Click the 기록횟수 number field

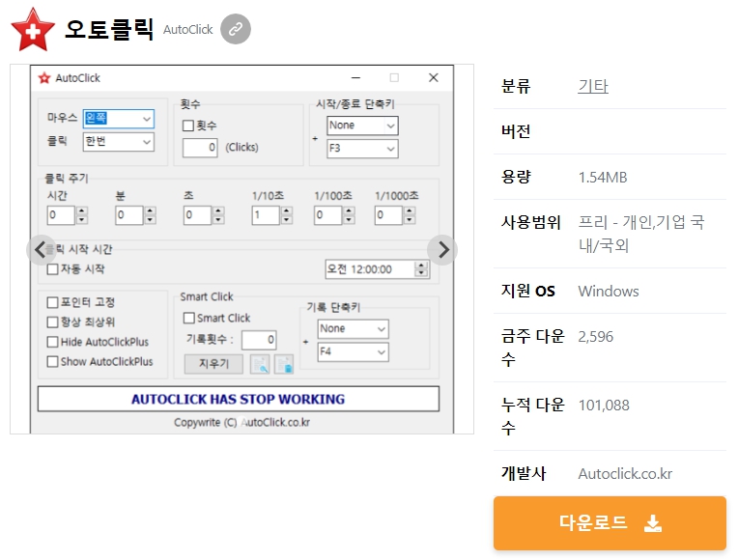[x=259, y=340]
